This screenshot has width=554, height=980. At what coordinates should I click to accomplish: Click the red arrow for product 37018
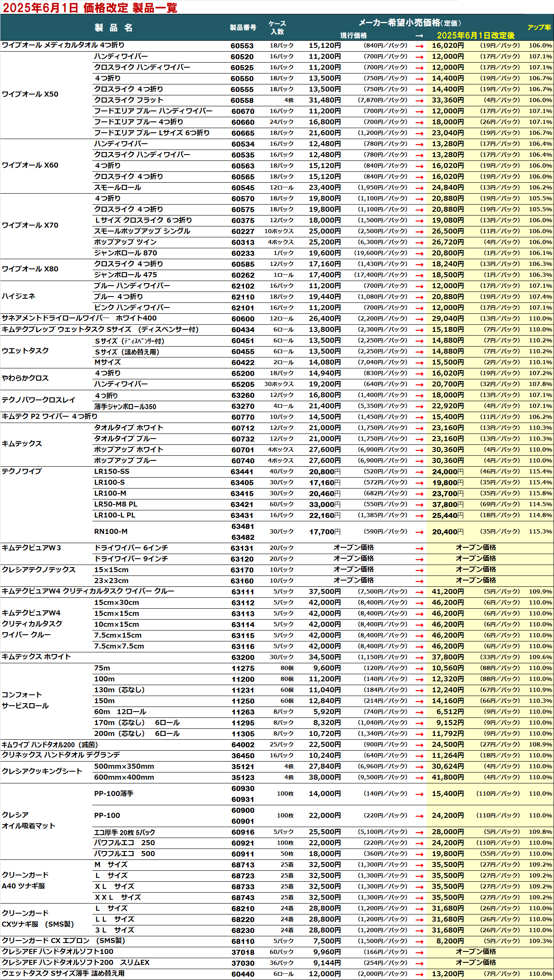419,953
